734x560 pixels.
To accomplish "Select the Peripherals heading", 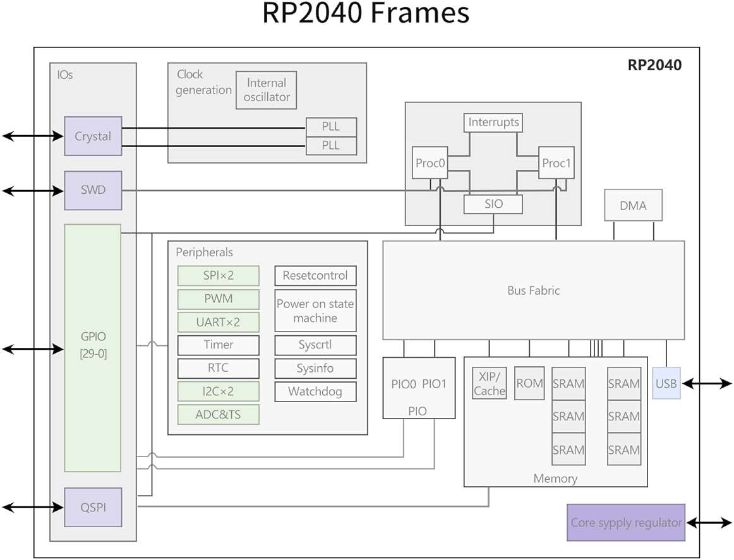I will 204,253.
